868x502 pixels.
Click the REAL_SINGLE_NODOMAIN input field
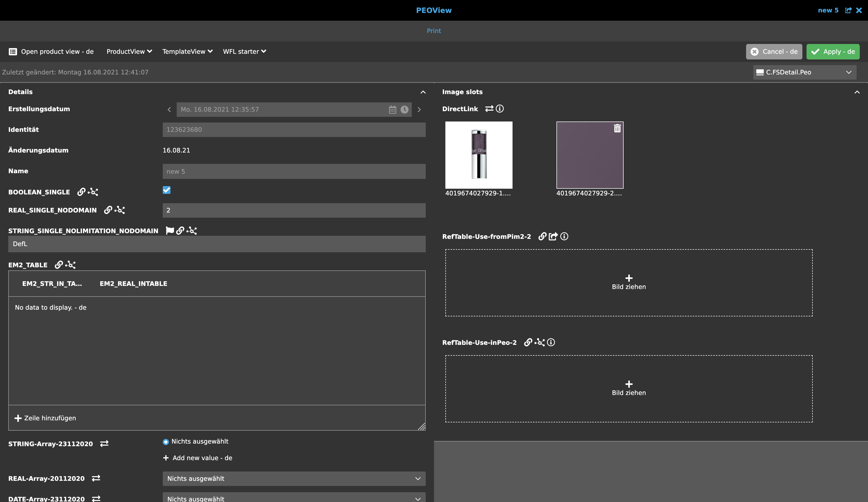click(294, 210)
